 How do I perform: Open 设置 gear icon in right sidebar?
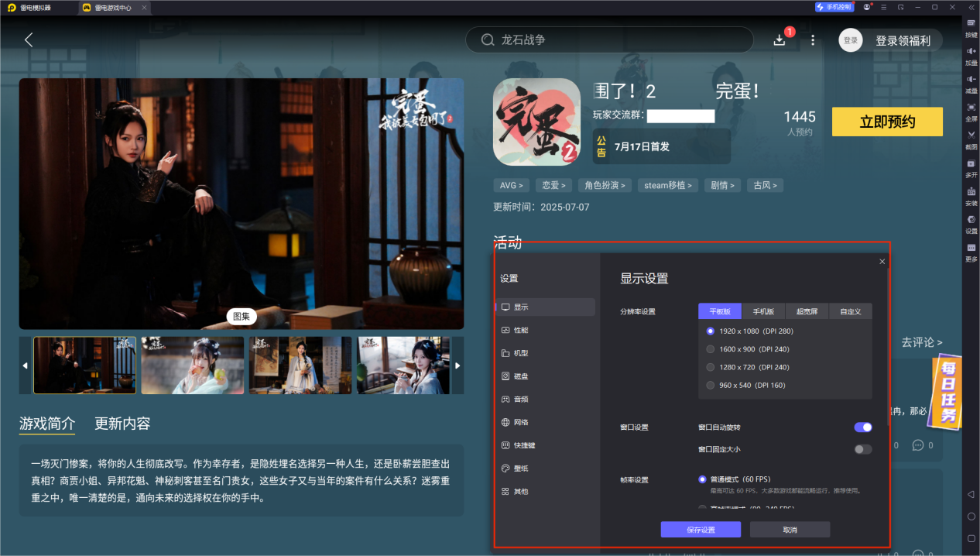[971, 219]
